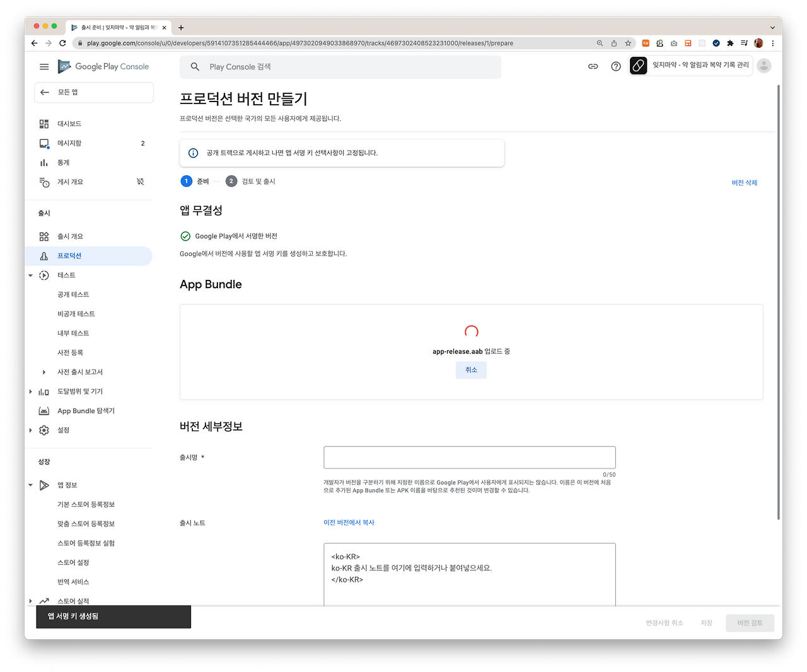Screen dimensions: 807x672
Task: Open 스토어 등록정보 실험
Action: [86, 543]
